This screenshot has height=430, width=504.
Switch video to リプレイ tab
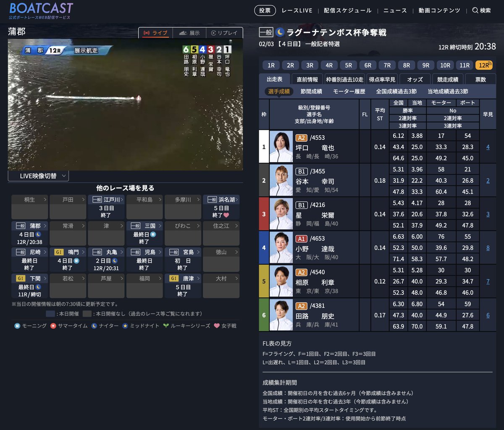225,33
